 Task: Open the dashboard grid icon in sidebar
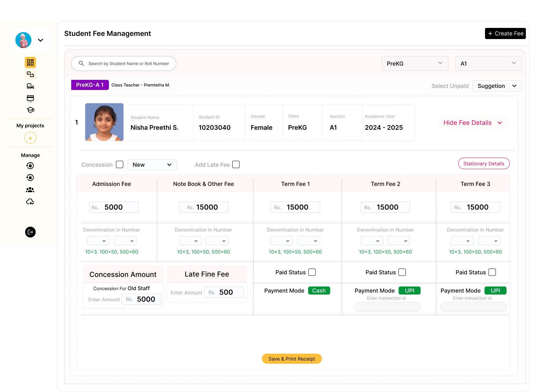click(x=30, y=62)
